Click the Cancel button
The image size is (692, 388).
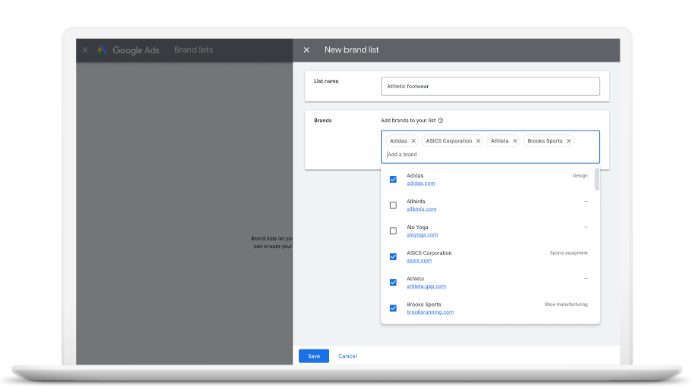tap(347, 356)
